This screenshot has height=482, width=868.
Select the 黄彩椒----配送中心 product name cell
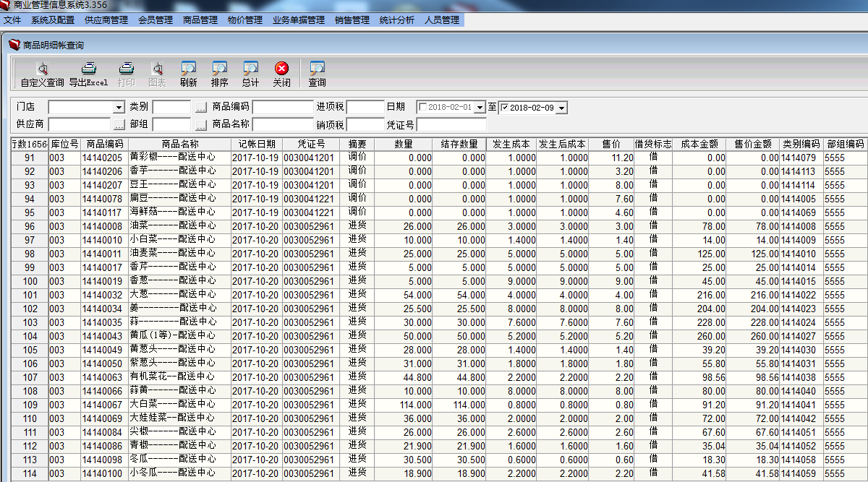coord(179,158)
